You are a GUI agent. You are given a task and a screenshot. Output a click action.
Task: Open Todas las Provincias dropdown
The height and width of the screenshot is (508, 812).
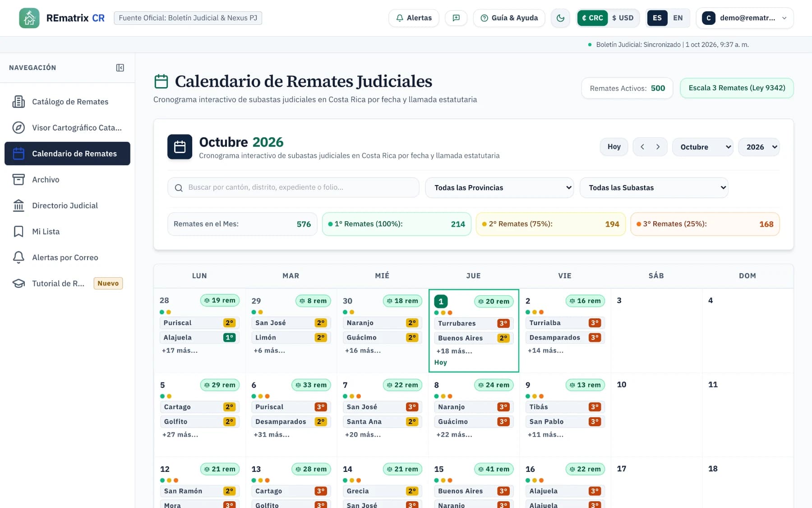[499, 187]
